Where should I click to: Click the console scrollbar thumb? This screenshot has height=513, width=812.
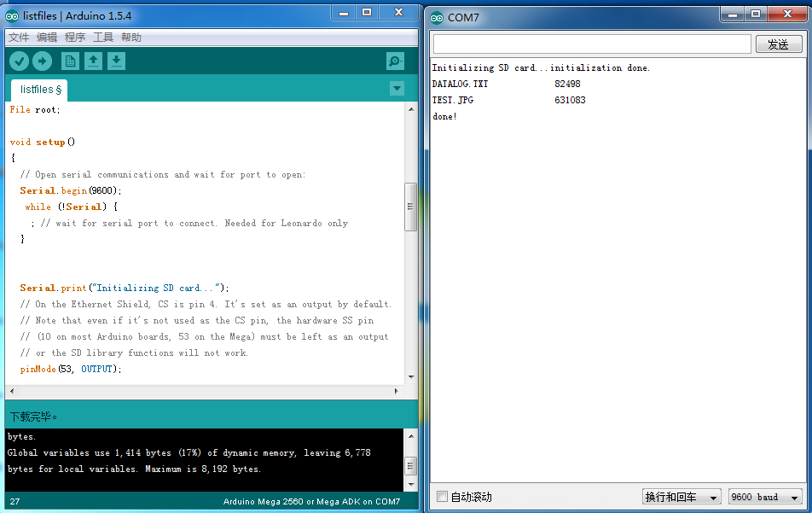(x=410, y=466)
